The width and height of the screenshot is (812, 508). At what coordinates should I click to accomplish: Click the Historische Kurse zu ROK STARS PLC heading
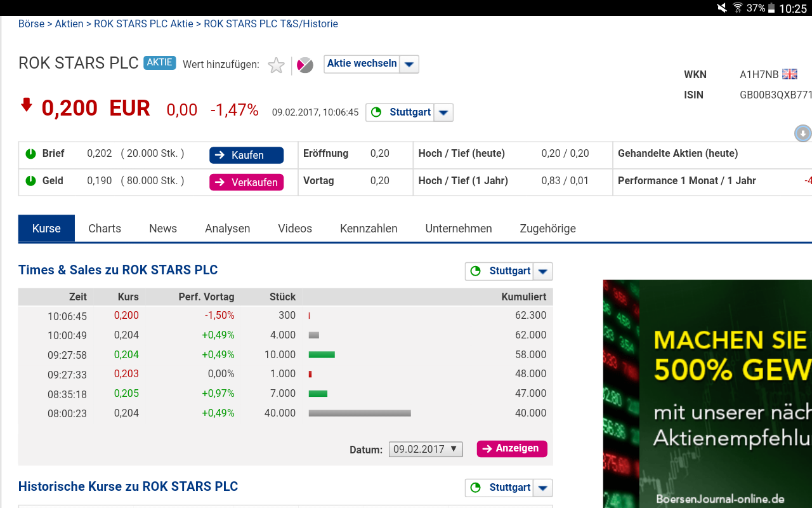(x=128, y=487)
